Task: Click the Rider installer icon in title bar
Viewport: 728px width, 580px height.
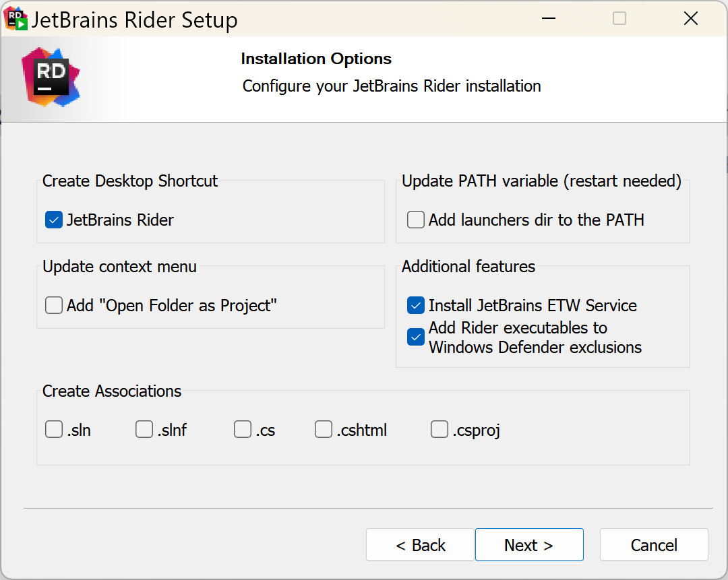Action: pos(16,20)
